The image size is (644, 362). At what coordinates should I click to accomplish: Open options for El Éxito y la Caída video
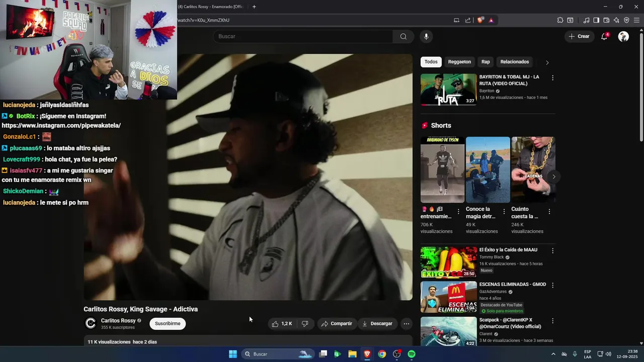[552, 250]
